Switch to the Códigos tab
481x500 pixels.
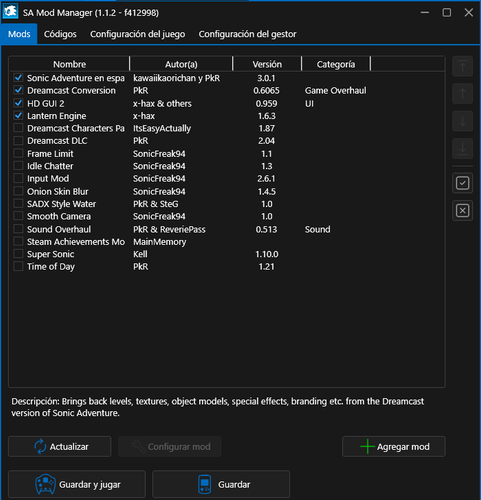tap(60, 34)
